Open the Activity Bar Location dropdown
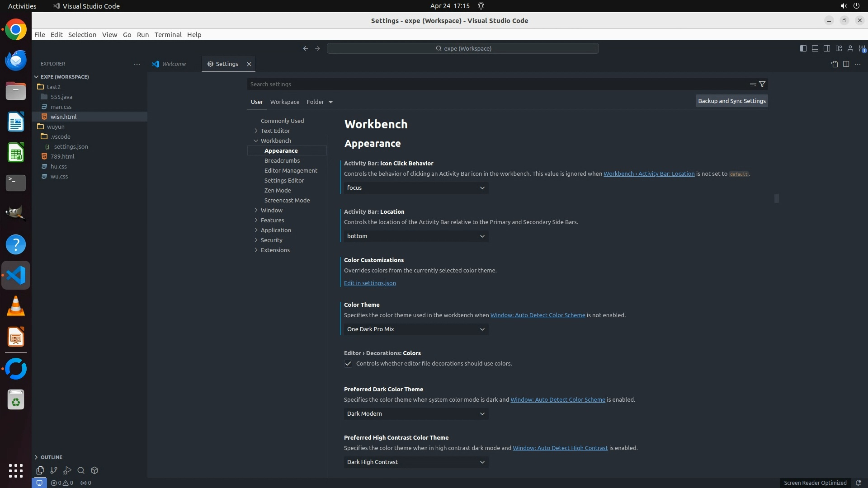 tap(416, 236)
